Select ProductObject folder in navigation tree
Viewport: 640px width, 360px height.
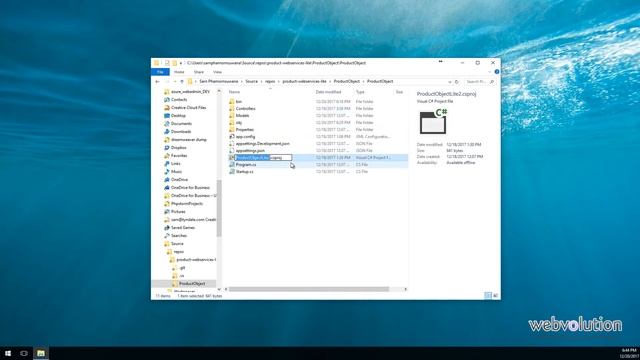[192, 284]
